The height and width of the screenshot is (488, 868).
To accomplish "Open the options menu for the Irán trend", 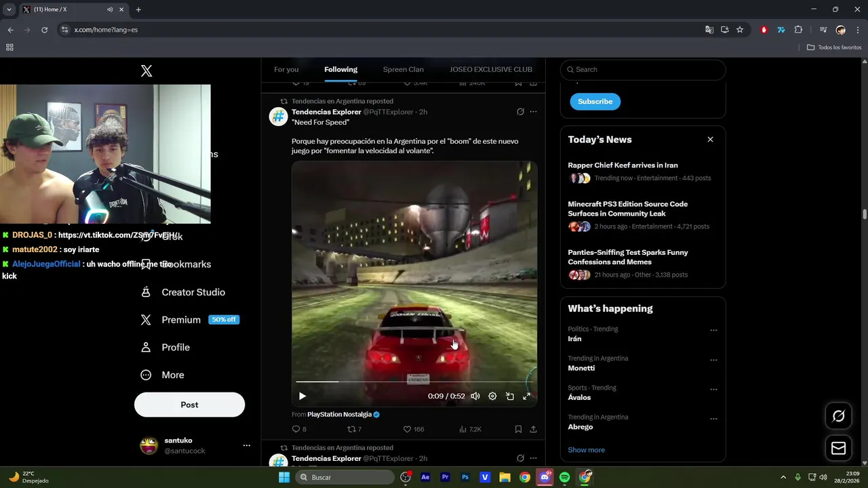I will [713, 331].
